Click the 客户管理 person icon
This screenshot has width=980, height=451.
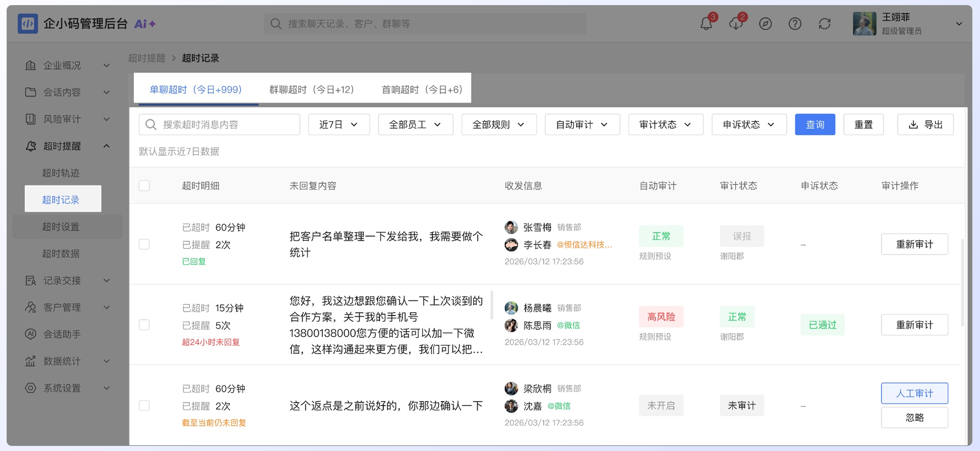pos(30,307)
